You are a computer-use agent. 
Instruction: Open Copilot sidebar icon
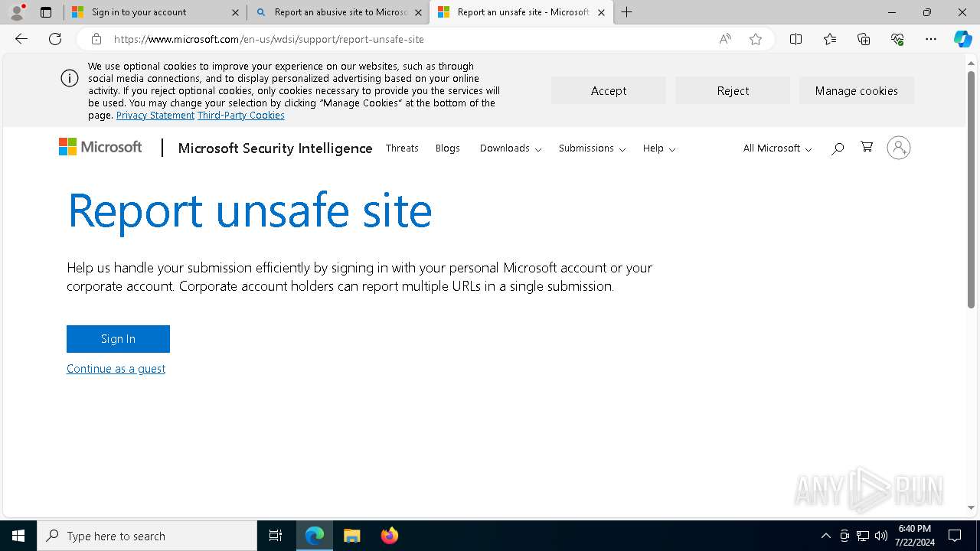pos(963,39)
